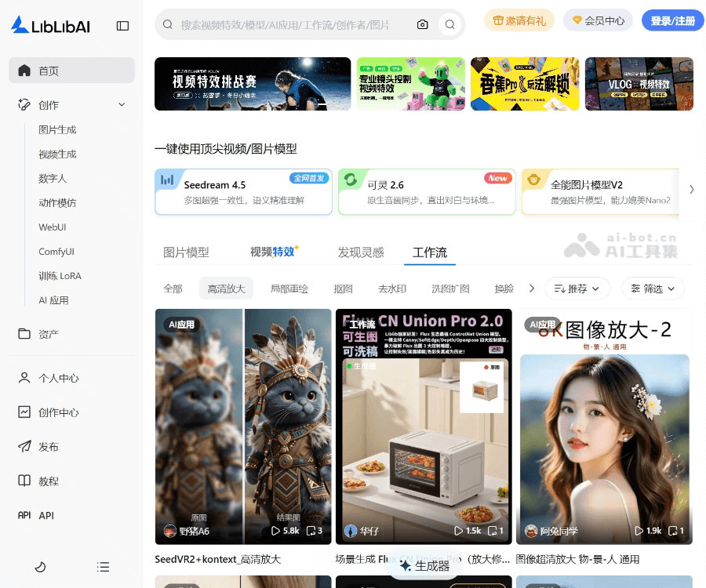This screenshot has height=588, width=706.
Task: Open the 筛选 filter dropdown
Action: tap(652, 289)
